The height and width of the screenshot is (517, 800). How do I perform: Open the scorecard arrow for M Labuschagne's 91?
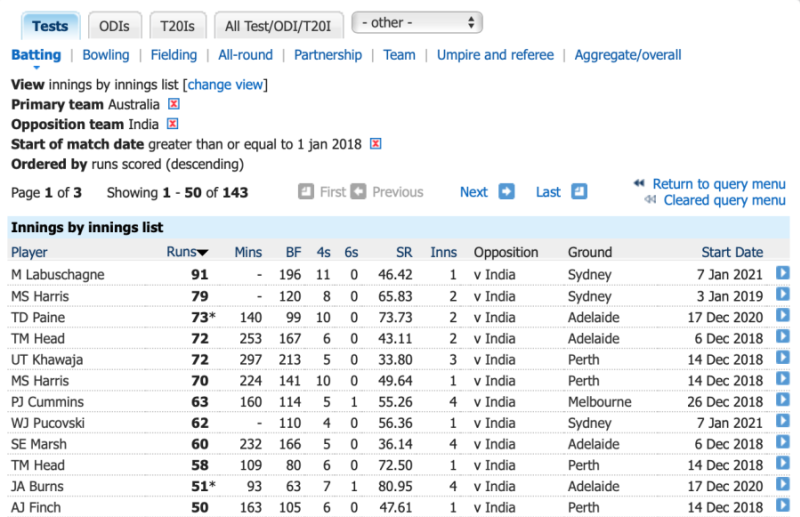coord(783,274)
